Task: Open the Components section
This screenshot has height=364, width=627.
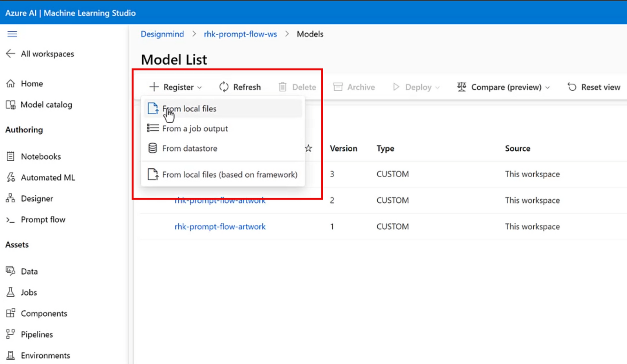Action: click(44, 313)
